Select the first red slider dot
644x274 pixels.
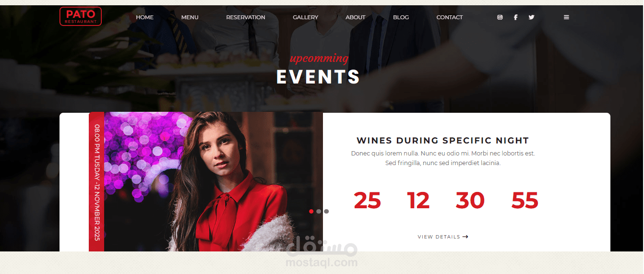point(311,211)
